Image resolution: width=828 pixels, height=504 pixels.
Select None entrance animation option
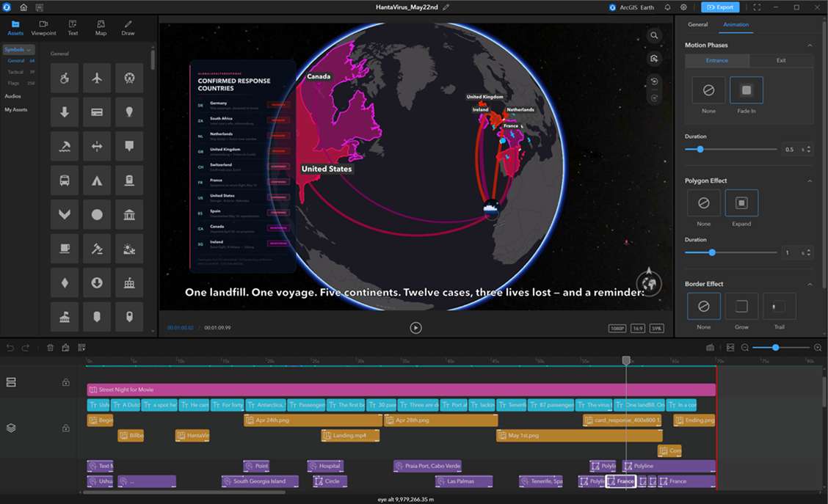click(x=708, y=90)
